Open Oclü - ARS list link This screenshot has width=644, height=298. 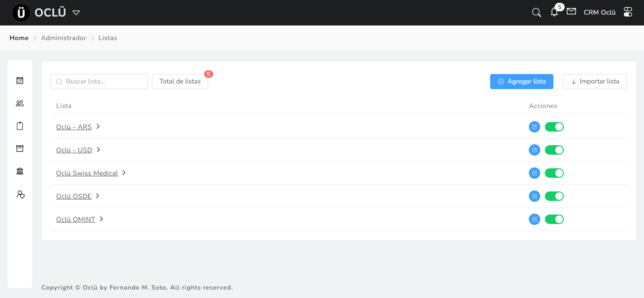tap(74, 127)
